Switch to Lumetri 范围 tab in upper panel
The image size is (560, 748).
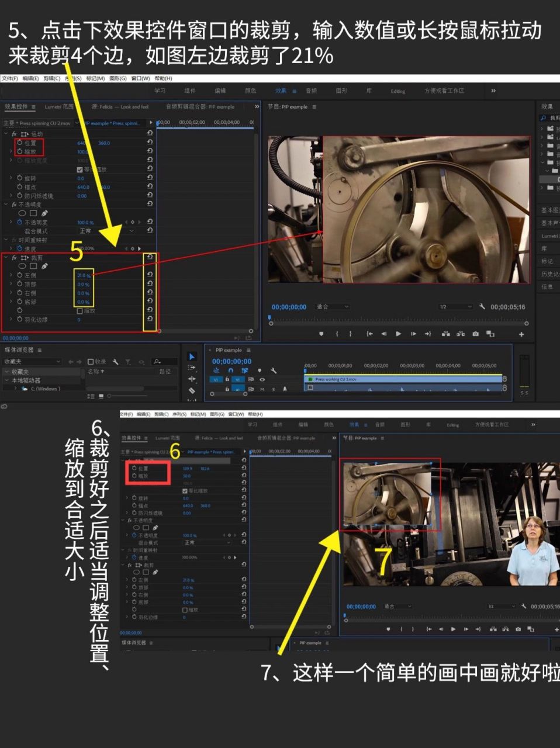pos(59,107)
